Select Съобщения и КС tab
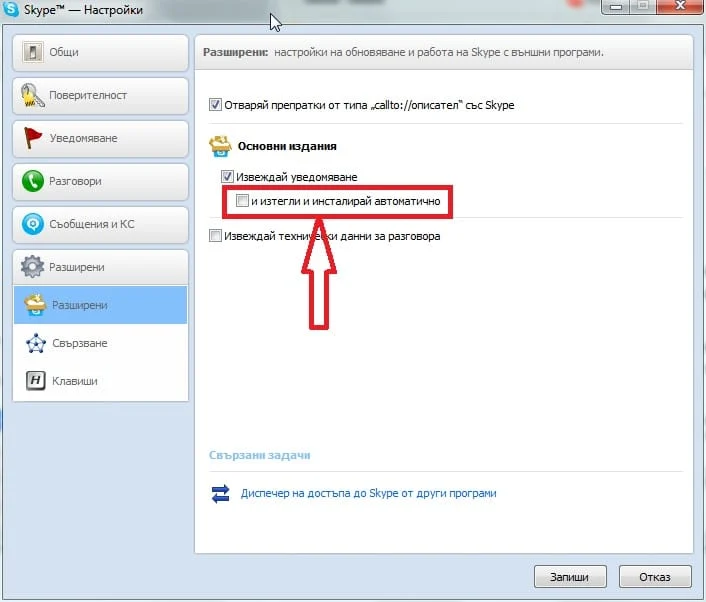Screen dimensions: 706x602 pos(100,224)
